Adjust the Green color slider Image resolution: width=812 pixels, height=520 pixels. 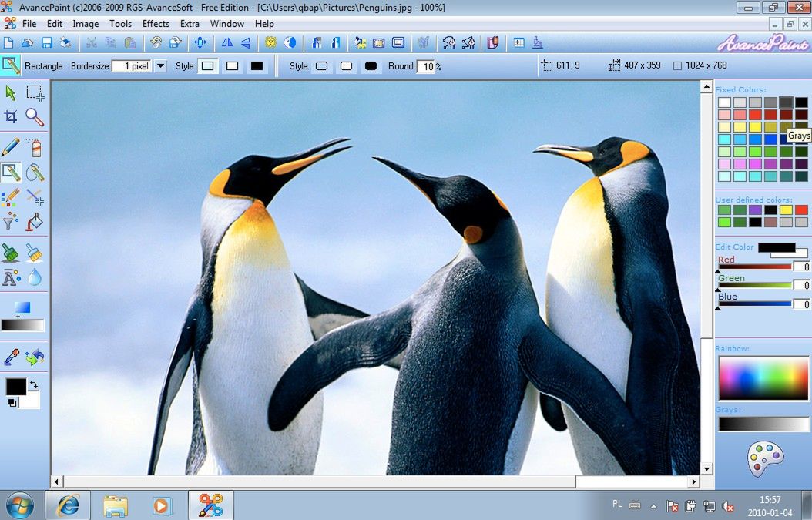pyautogui.click(x=754, y=286)
